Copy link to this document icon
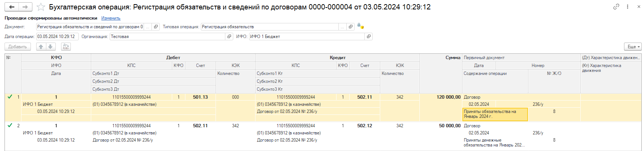The height and width of the screenshot is (151, 644). [x=616, y=6]
